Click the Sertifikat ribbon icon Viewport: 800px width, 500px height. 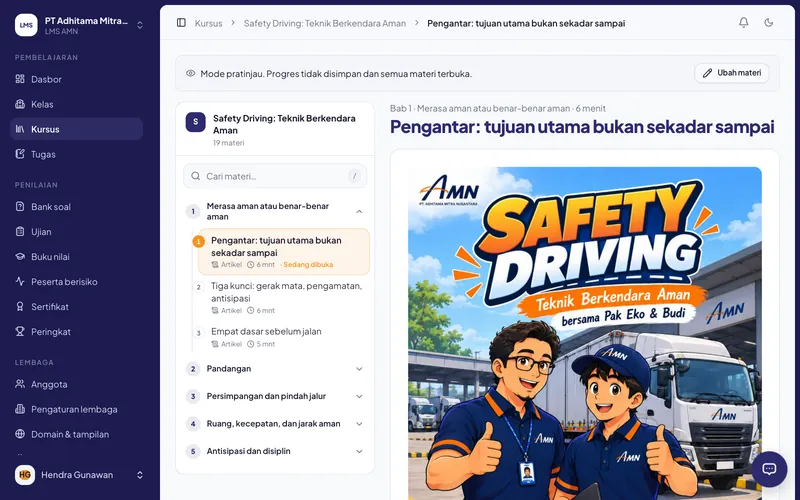pyautogui.click(x=20, y=307)
